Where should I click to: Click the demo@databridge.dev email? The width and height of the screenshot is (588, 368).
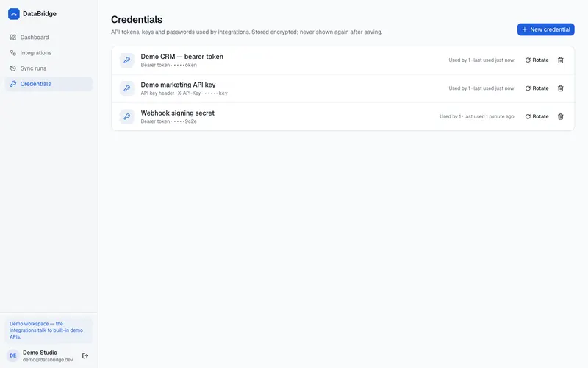(48, 360)
